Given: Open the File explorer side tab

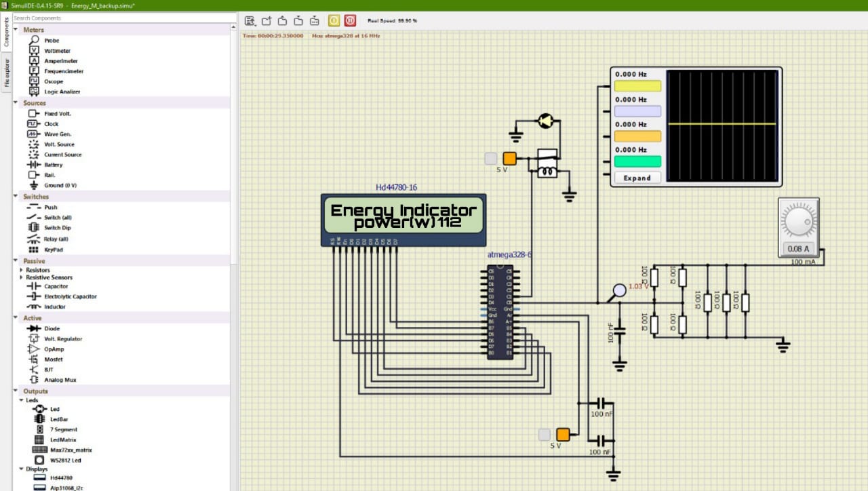Looking at the screenshot, I should pyautogui.click(x=7, y=73).
